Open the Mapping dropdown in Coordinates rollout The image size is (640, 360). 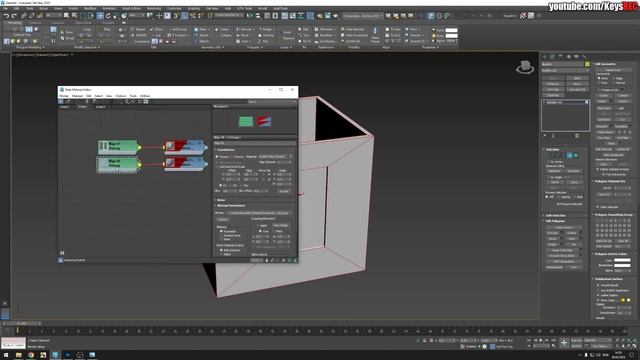276,157
